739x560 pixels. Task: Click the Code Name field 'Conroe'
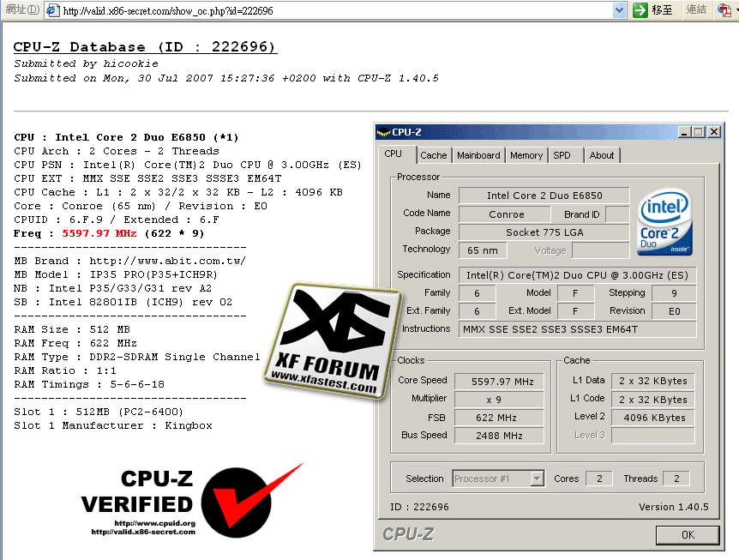click(x=505, y=214)
